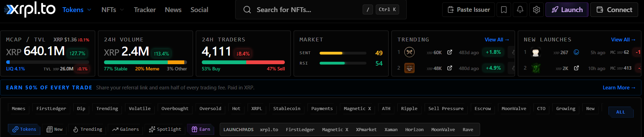Select the FirstLedger category tag
644x137 pixels.
pyautogui.click(x=51, y=108)
